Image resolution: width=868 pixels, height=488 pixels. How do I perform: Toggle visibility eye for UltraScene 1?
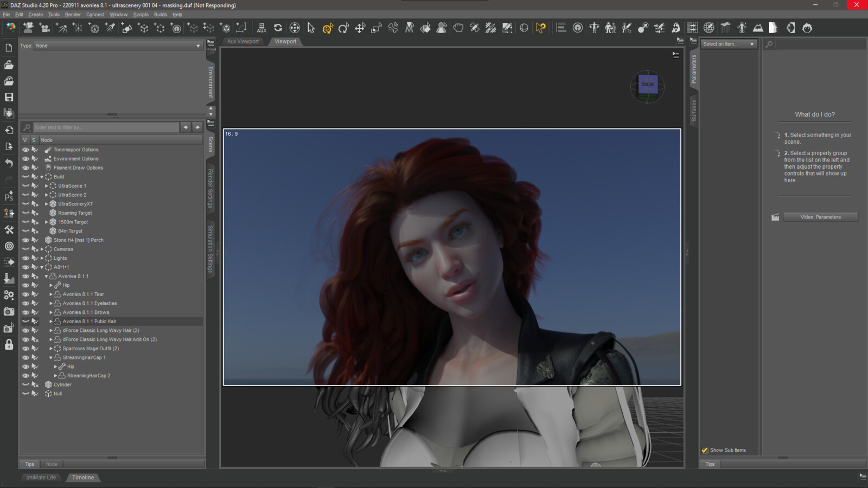click(25, 186)
